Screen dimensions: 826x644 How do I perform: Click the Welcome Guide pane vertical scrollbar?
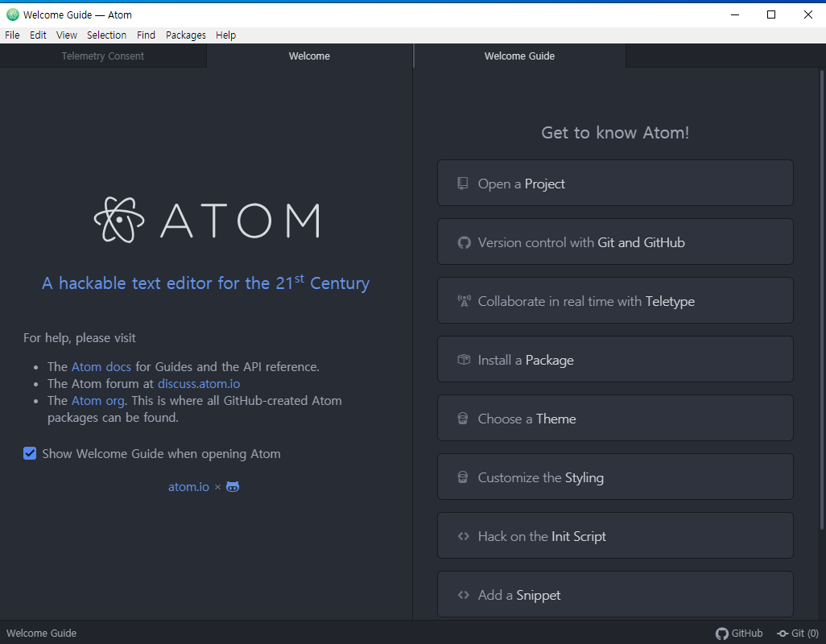(x=822, y=300)
